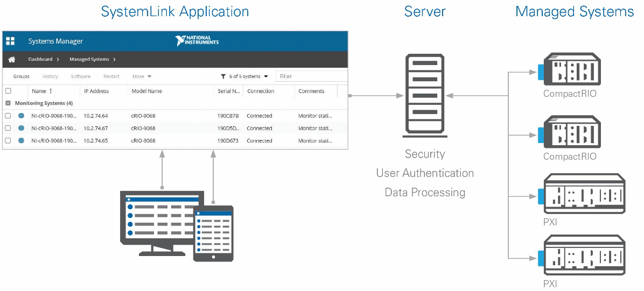The width and height of the screenshot is (644, 291).
Task: Go to home via the house icon
Action: click(11, 60)
